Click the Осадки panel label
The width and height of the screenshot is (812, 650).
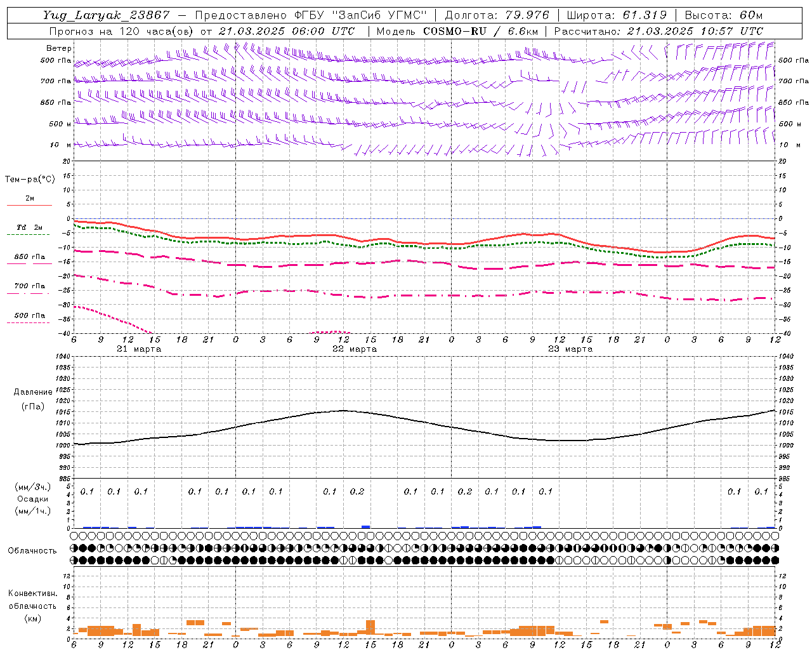pos(32,499)
